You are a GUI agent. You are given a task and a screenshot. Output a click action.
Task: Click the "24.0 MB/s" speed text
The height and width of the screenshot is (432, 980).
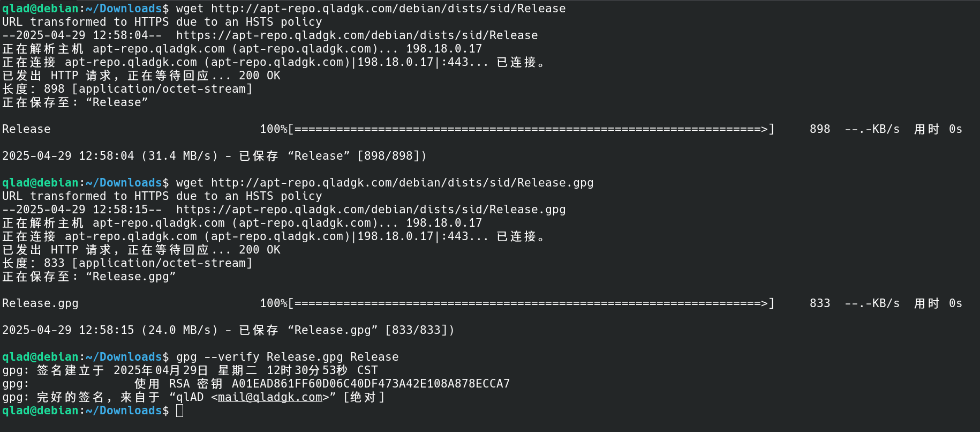point(179,330)
